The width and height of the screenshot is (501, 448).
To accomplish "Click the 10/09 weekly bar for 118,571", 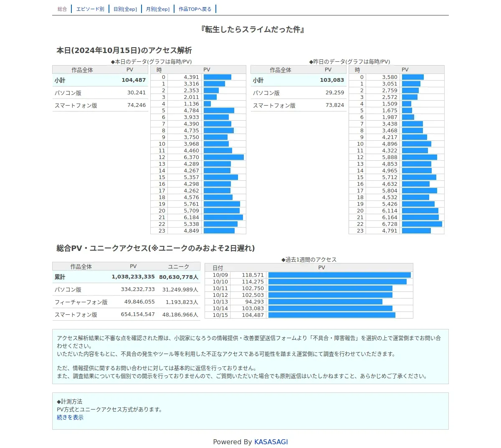I will (339, 275).
